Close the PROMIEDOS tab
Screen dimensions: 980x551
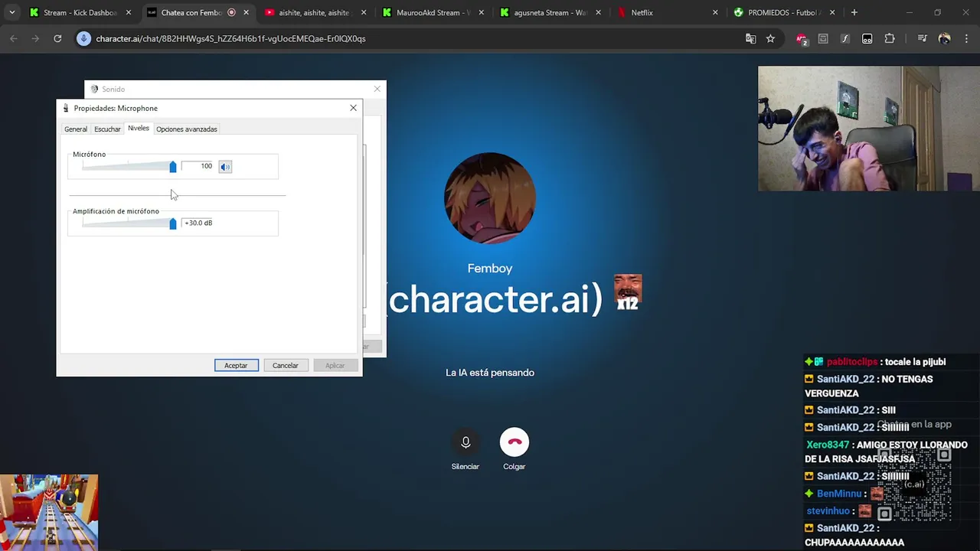click(x=832, y=12)
